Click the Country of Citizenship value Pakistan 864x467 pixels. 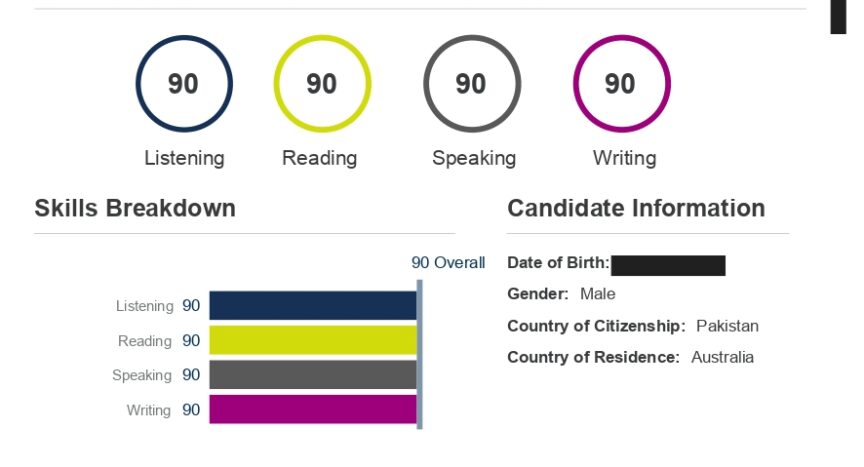click(727, 326)
